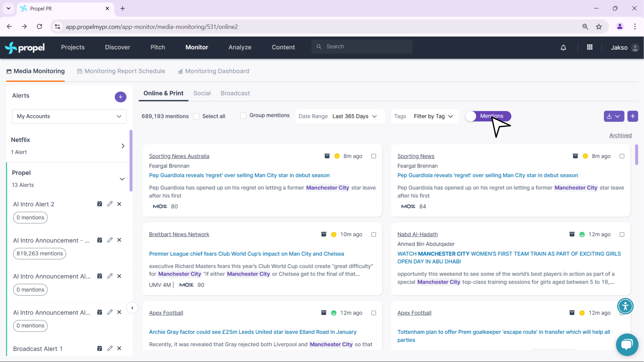Image resolution: width=644 pixels, height=362 pixels.
Task: Tick checkbox on Archie Gray Apex Football card
Action: pyautogui.click(x=374, y=313)
